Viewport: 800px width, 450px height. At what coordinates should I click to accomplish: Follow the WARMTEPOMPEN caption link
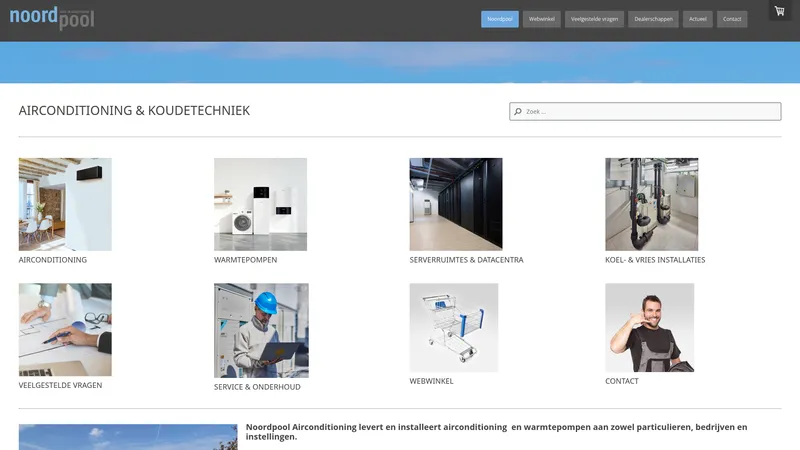[x=245, y=260]
